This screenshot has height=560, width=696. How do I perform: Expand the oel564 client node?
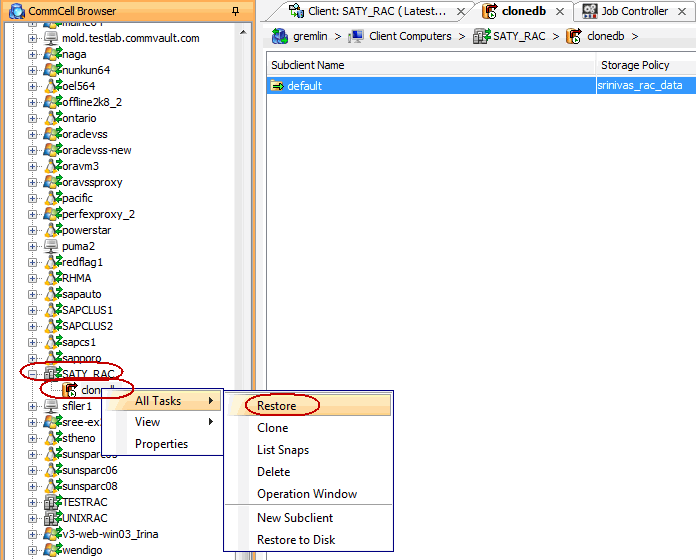(32, 87)
